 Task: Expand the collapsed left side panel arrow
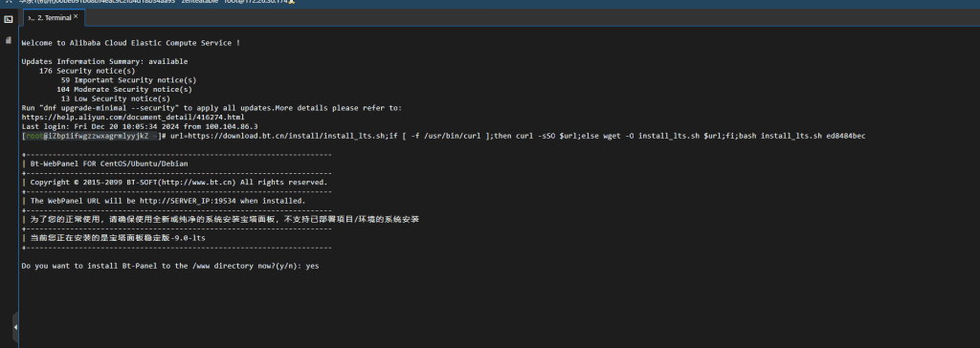pos(15,327)
